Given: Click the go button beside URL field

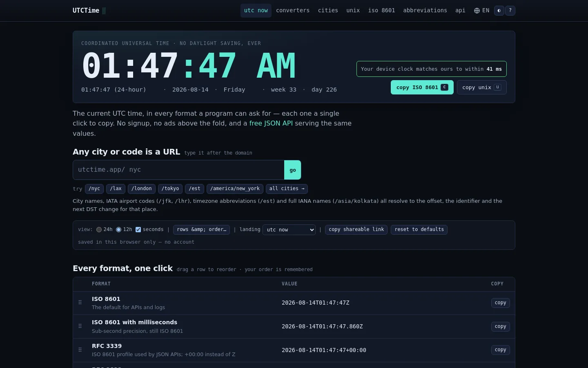Looking at the screenshot, I should click(293, 170).
